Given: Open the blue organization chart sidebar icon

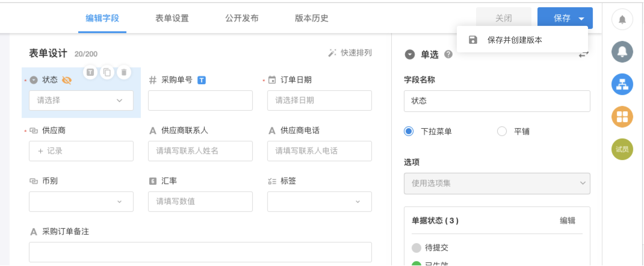Looking at the screenshot, I should [x=622, y=84].
